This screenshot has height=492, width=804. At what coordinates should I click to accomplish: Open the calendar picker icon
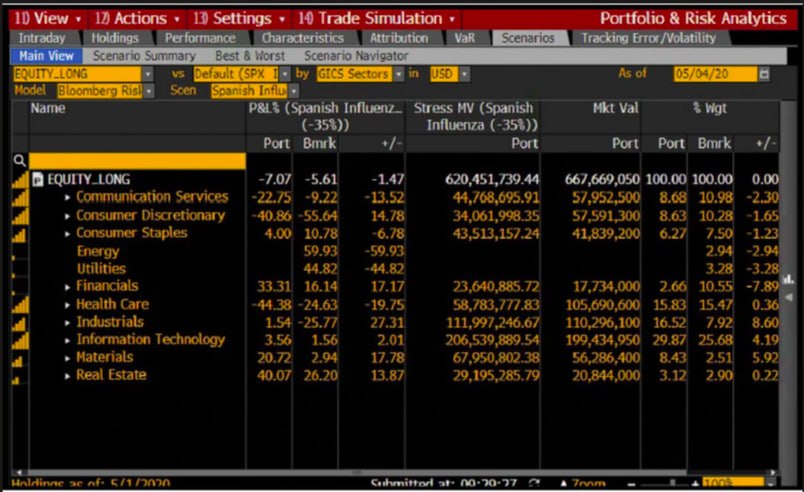764,74
